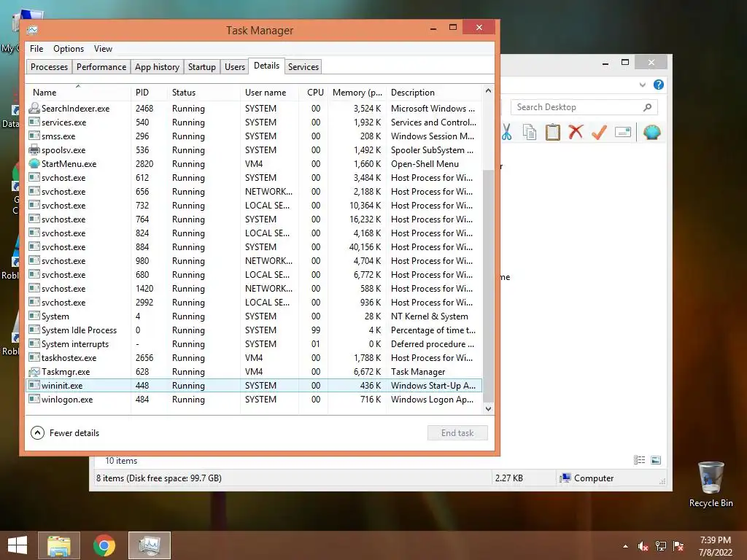Select the taskhostex.exe process row

pos(255,357)
